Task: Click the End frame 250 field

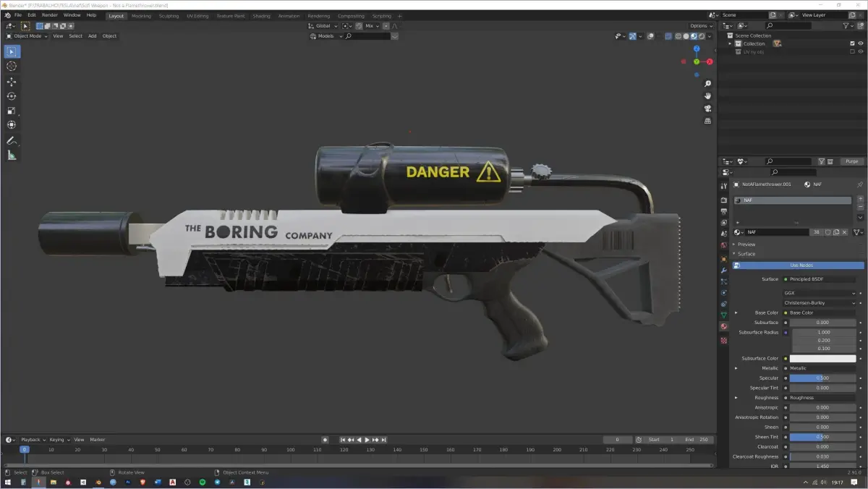Action: tap(698, 439)
